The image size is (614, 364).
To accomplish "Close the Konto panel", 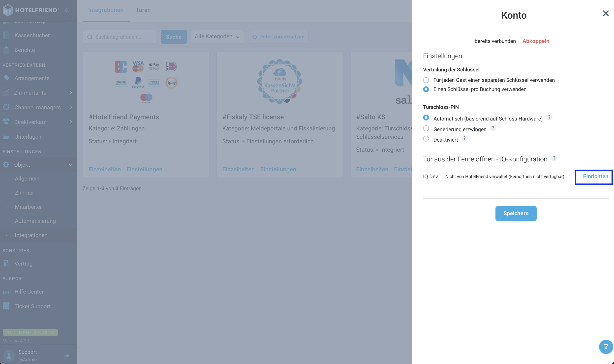I will 606,14.
